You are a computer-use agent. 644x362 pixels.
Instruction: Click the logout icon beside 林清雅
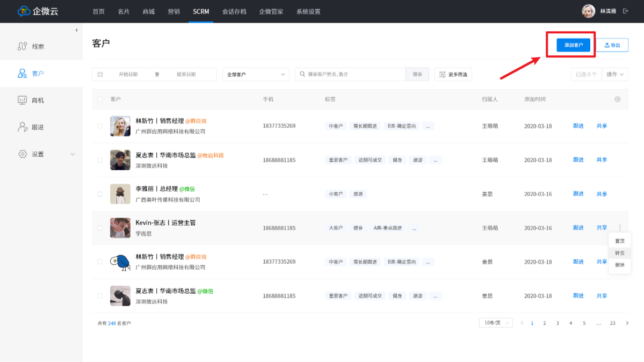[625, 11]
